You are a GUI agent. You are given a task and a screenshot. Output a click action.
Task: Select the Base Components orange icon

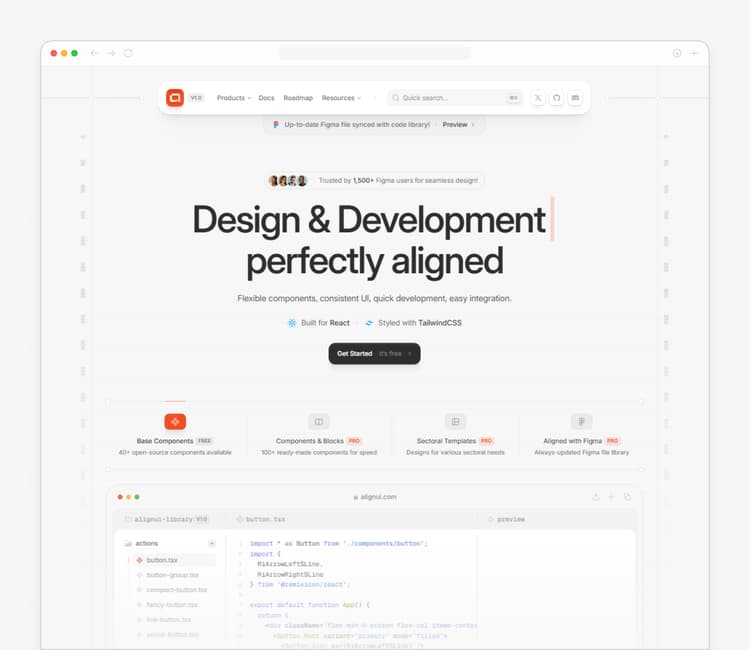(175, 422)
